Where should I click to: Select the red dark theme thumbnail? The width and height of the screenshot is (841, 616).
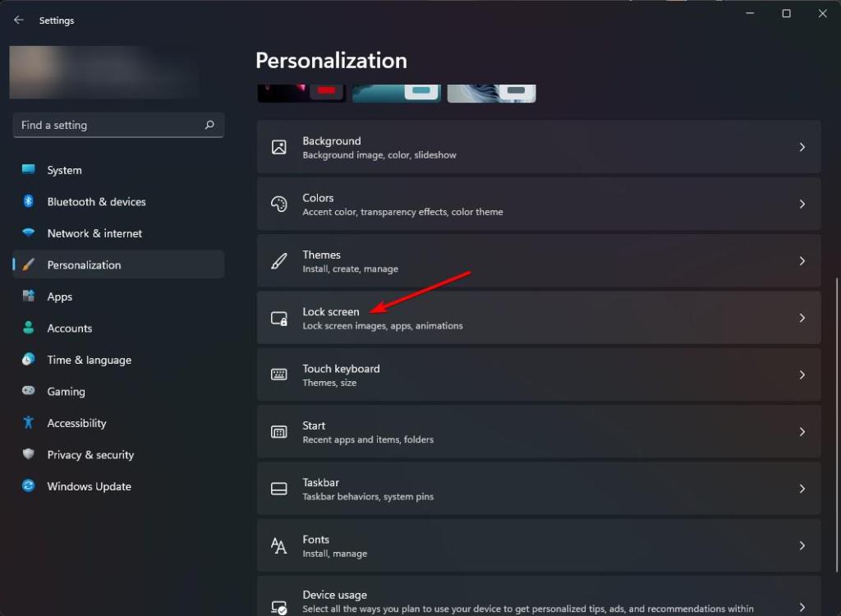(x=301, y=94)
